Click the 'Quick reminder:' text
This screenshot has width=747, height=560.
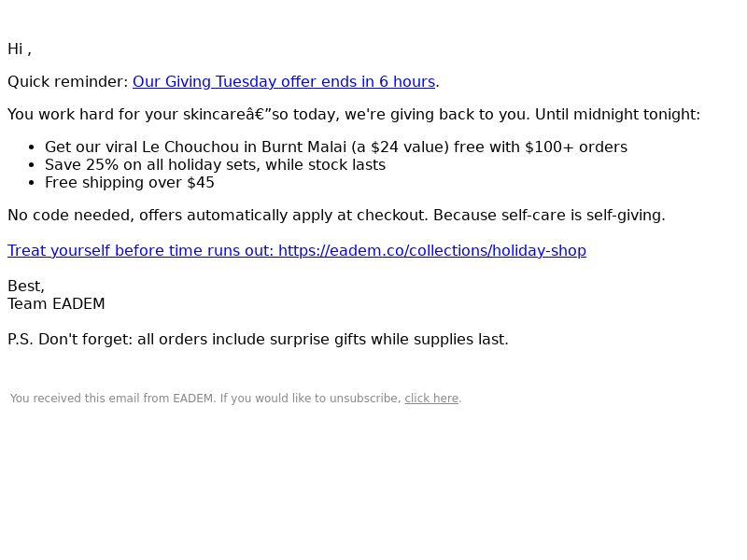click(x=68, y=82)
